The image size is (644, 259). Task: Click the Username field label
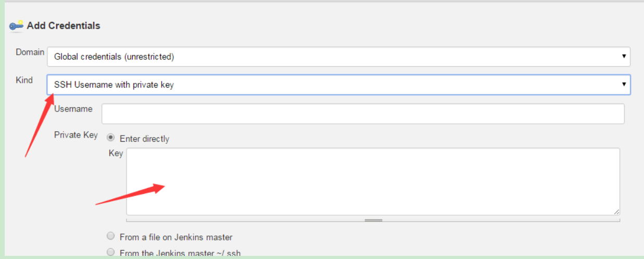click(73, 109)
